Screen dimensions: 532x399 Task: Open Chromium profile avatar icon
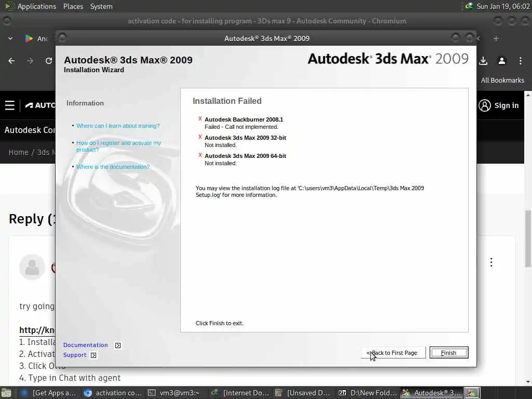click(502, 61)
